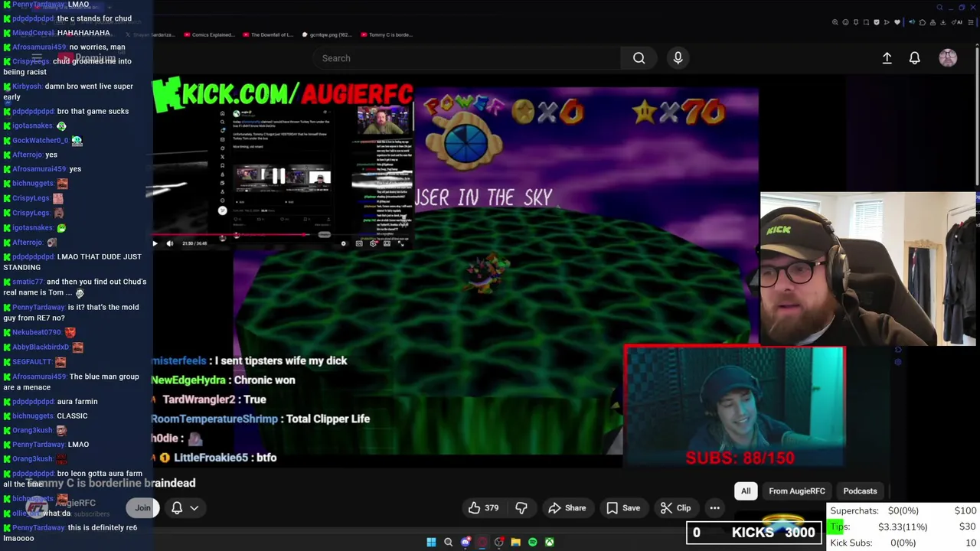Click the pin icon in browser toolbar
Viewport: 980px width, 551px height.
(x=856, y=22)
